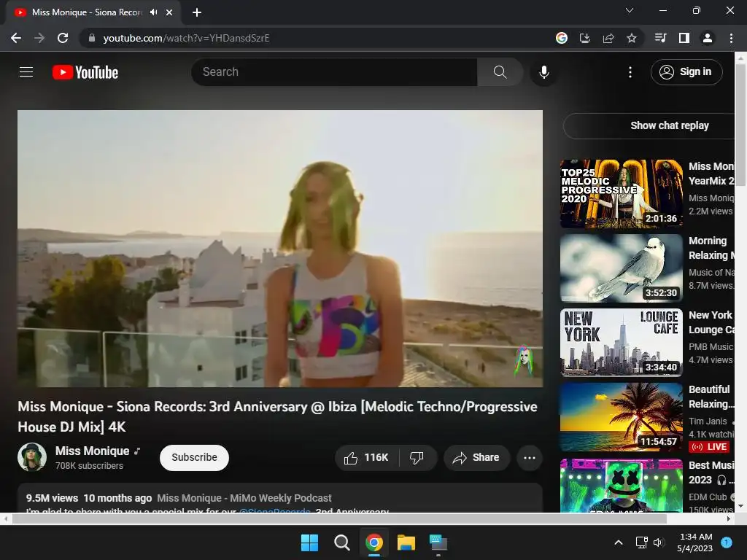Close the Miss Monique tab

(169, 12)
